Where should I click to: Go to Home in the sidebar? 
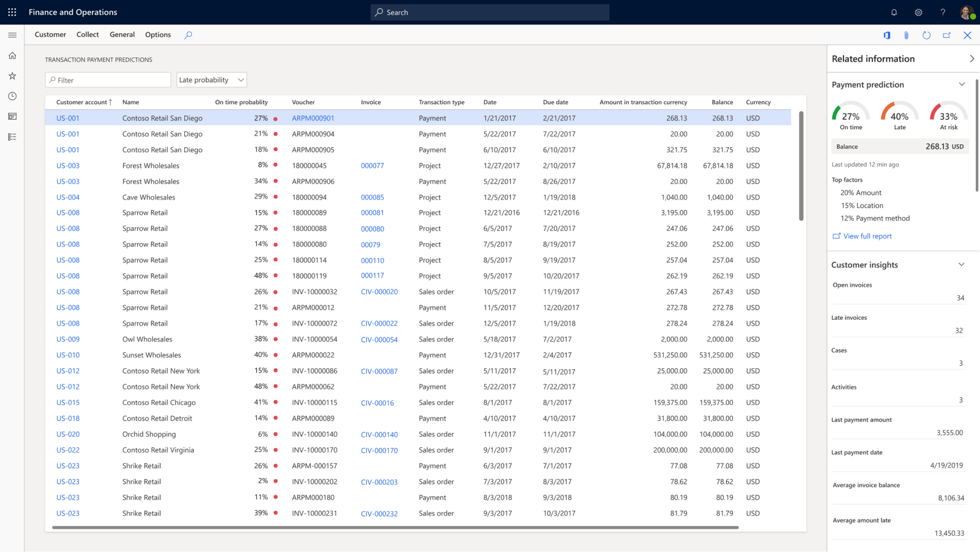(12, 56)
